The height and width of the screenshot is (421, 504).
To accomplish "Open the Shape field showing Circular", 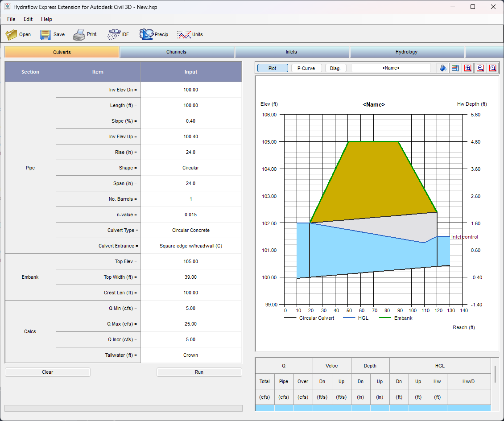I will [191, 168].
